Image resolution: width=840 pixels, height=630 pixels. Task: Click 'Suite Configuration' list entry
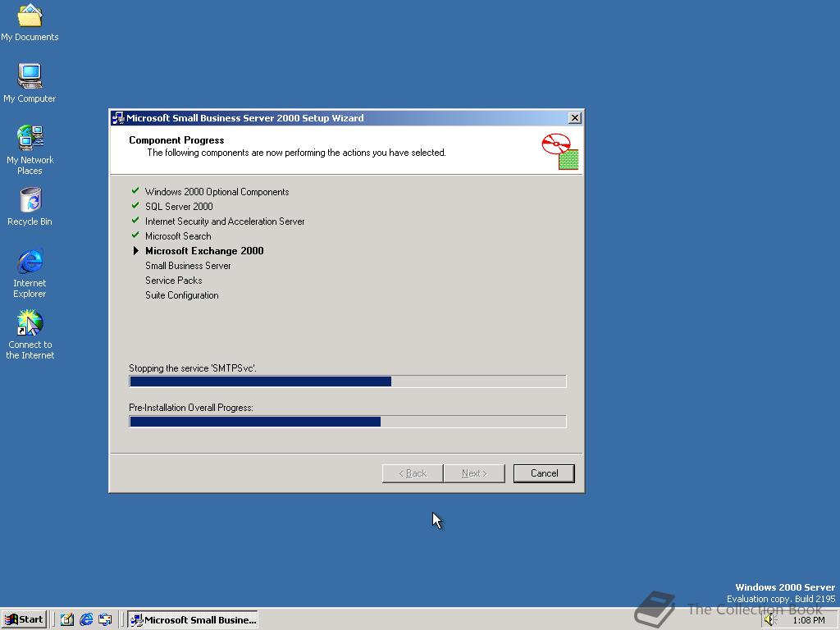[181, 295]
